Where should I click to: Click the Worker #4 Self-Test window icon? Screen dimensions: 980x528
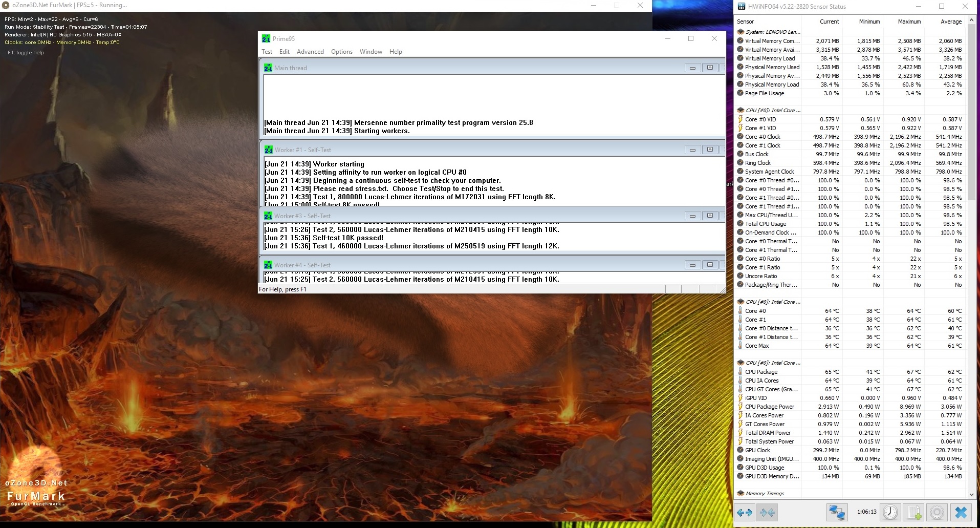click(268, 265)
